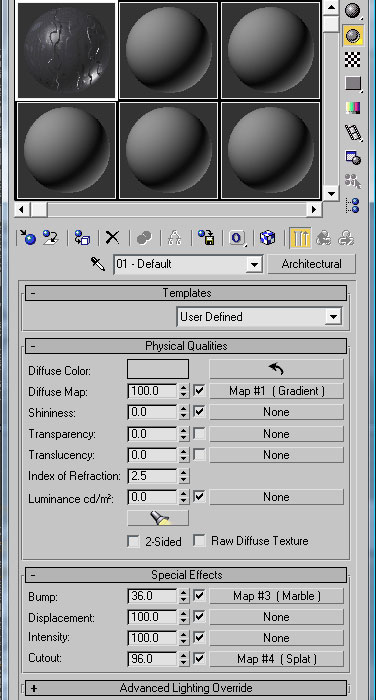
Task: Open the Sample UV Tiling flyout
Action: [x=353, y=83]
